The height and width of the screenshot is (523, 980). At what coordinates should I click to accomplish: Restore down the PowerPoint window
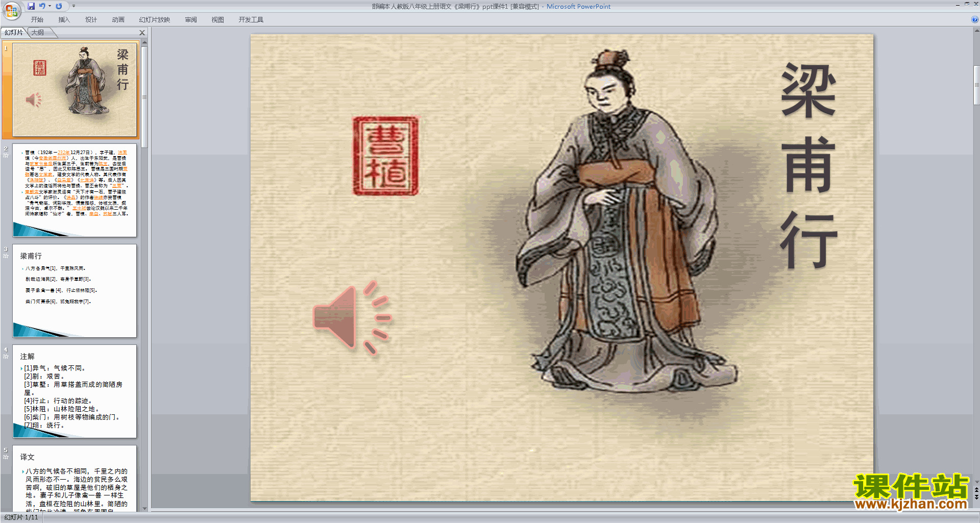coord(967,5)
